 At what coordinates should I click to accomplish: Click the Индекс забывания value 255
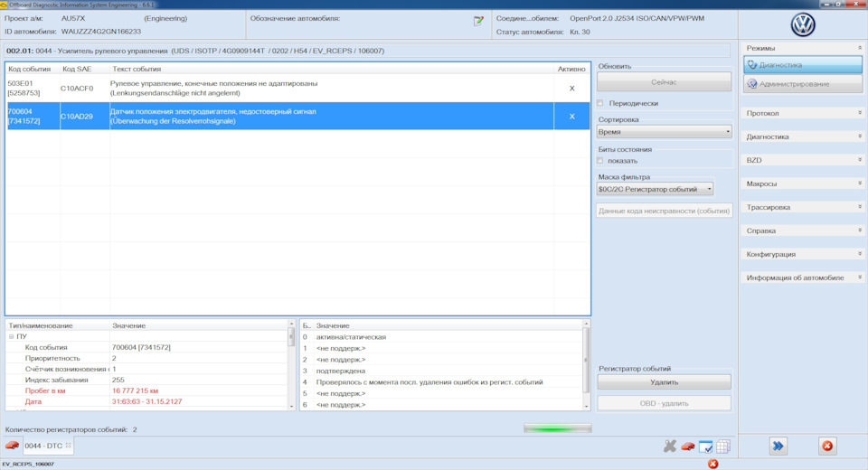coord(118,380)
